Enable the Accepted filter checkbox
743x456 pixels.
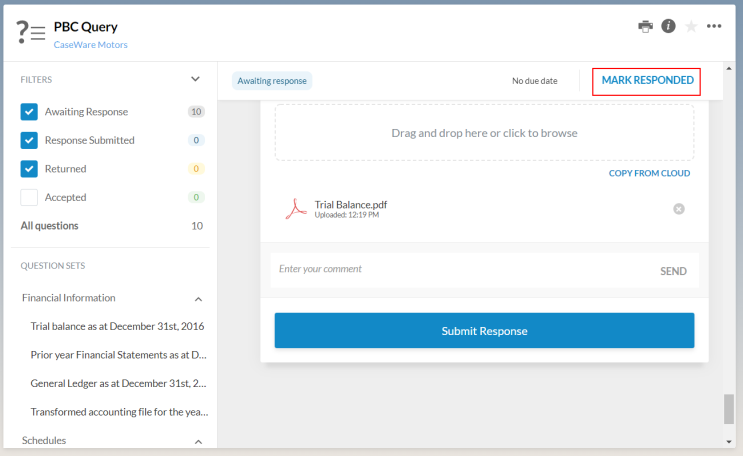[x=29, y=197]
